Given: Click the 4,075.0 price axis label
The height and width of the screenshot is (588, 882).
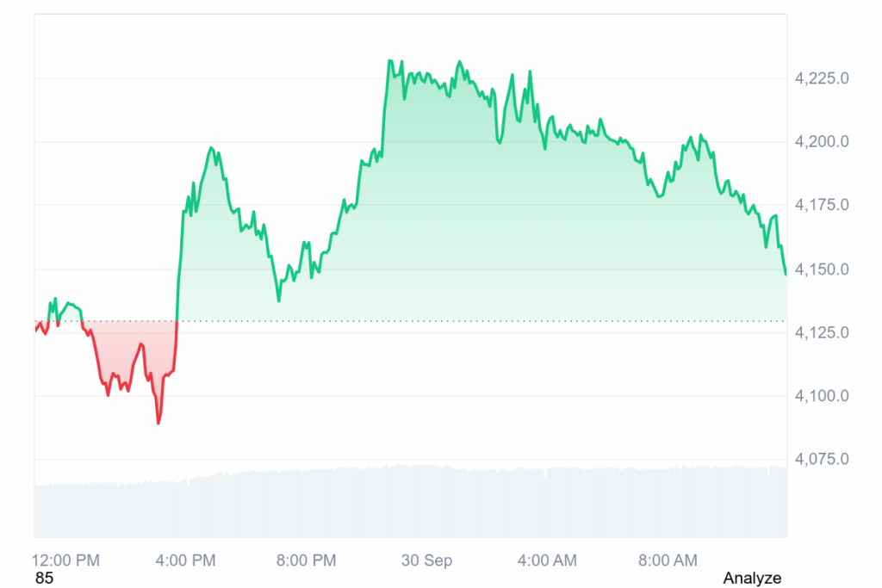Looking at the screenshot, I should click(822, 459).
